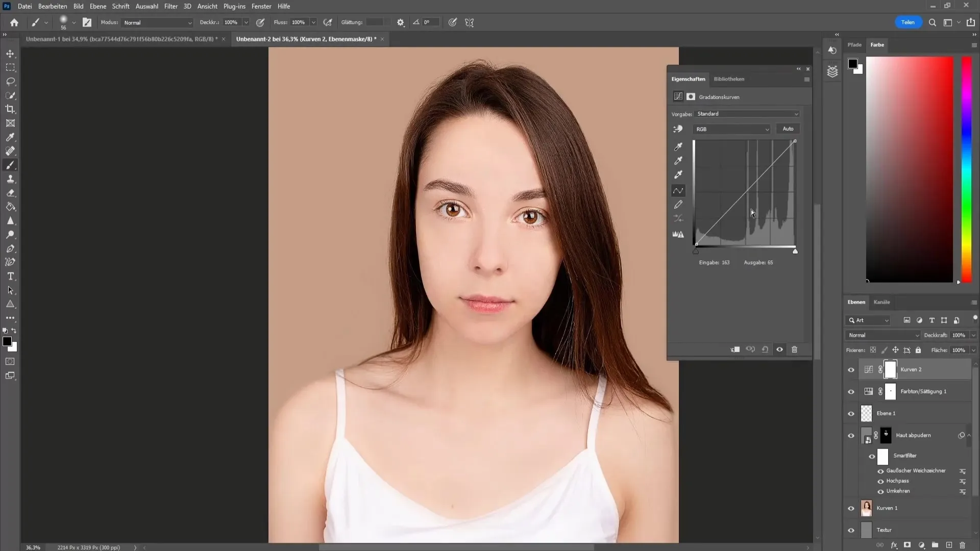This screenshot has width=980, height=551.
Task: Select the Type tool
Action: 10,277
